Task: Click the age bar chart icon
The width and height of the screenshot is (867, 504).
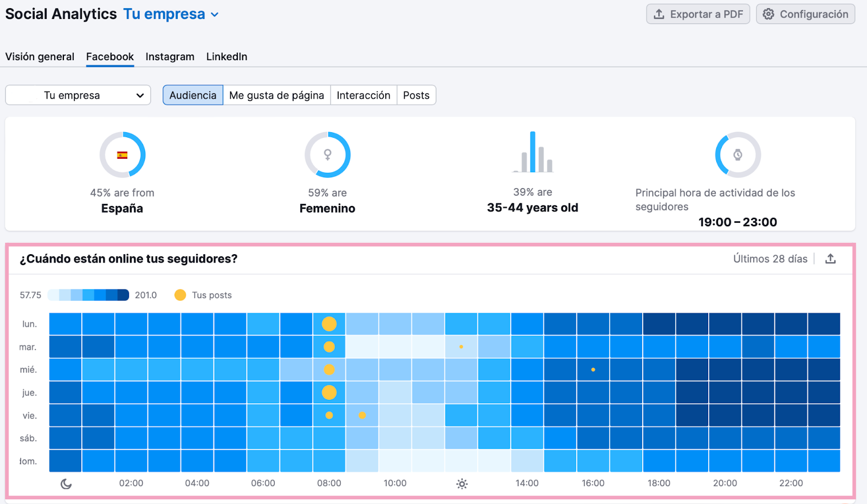Action: pos(533,152)
